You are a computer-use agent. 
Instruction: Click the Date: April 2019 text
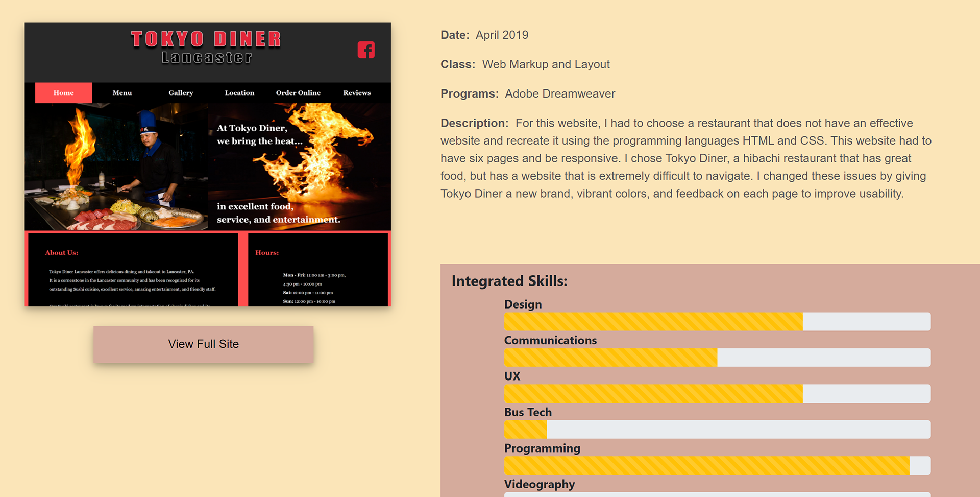pos(484,35)
